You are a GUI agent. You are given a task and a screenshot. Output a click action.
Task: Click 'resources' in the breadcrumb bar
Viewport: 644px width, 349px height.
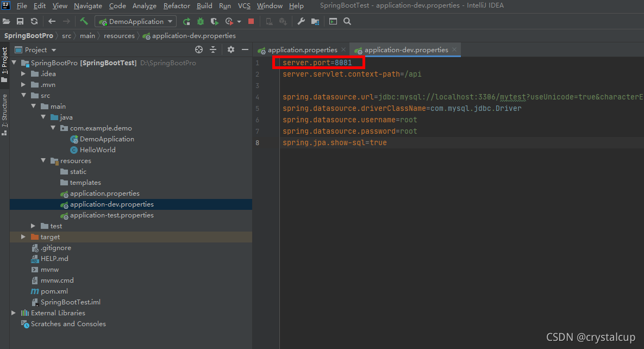click(119, 36)
